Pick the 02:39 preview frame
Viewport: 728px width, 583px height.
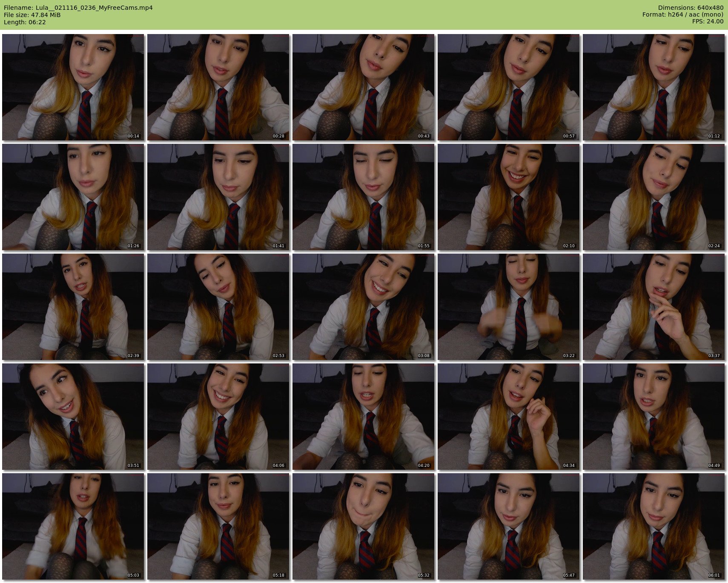[x=73, y=307]
